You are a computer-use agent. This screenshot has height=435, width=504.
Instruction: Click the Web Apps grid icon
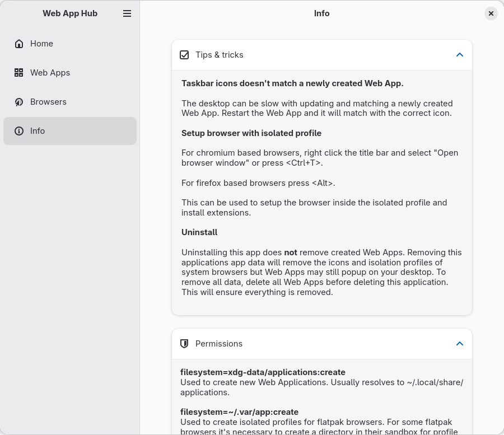[19, 73]
